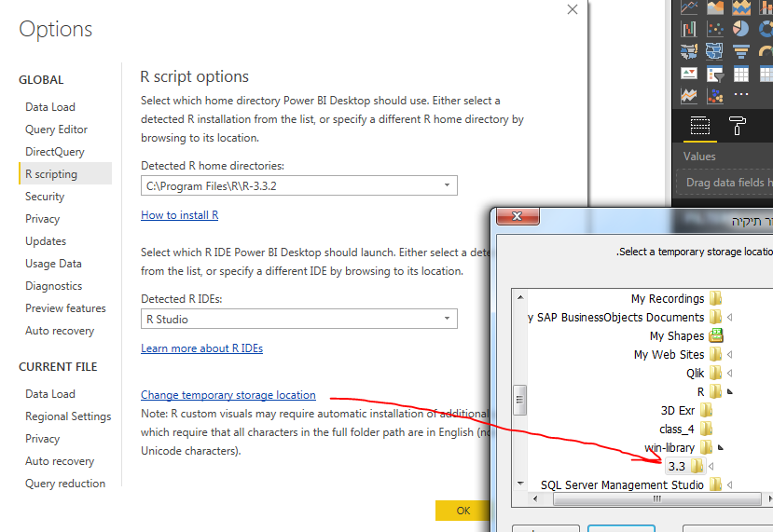Screen dimensions: 773x532
Task: Select the area chart visualization icon
Action: [x=715, y=7]
